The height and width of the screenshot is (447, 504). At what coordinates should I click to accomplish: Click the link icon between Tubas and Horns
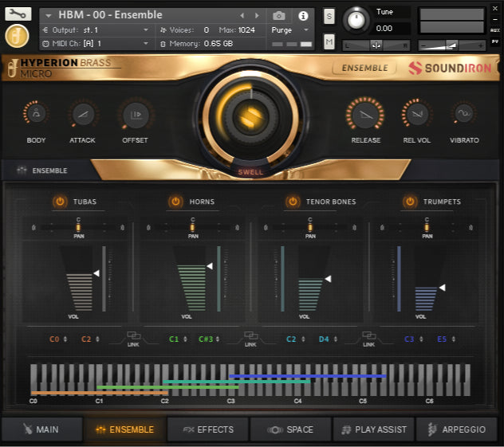point(133,337)
